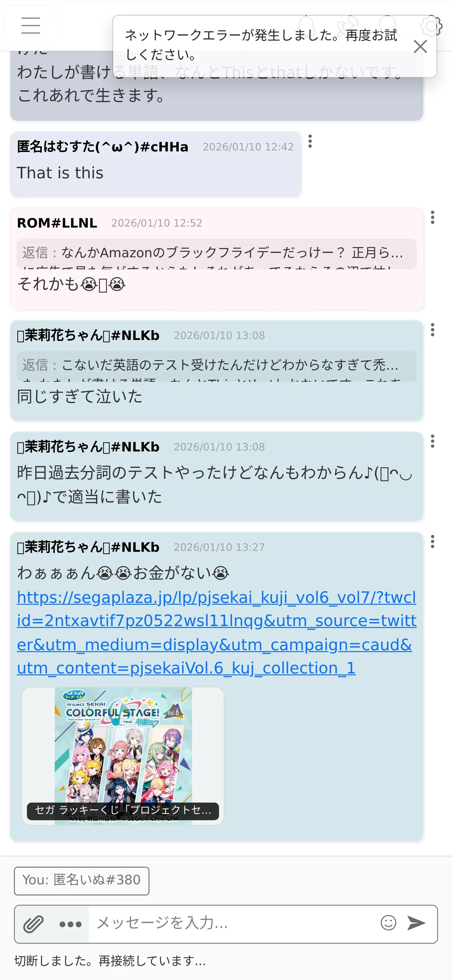The image size is (452, 980).
Task: Open the settings gear icon
Action: pyautogui.click(x=432, y=26)
